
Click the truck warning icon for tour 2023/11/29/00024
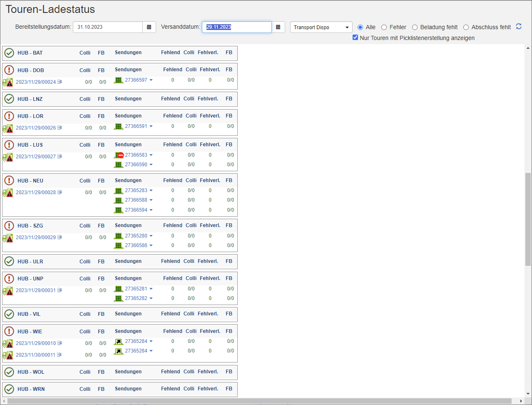click(8, 82)
